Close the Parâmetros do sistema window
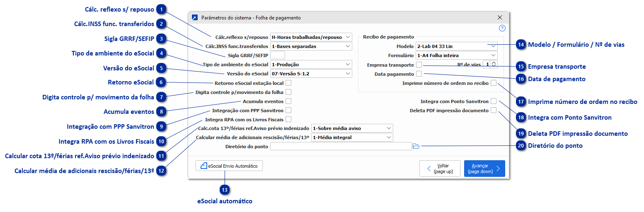644x212 pixels. pos(500,18)
